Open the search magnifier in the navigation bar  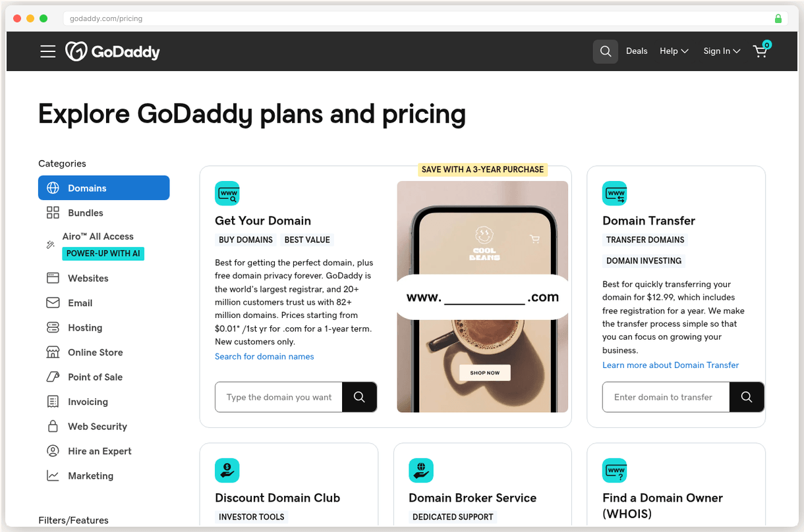pyautogui.click(x=605, y=51)
